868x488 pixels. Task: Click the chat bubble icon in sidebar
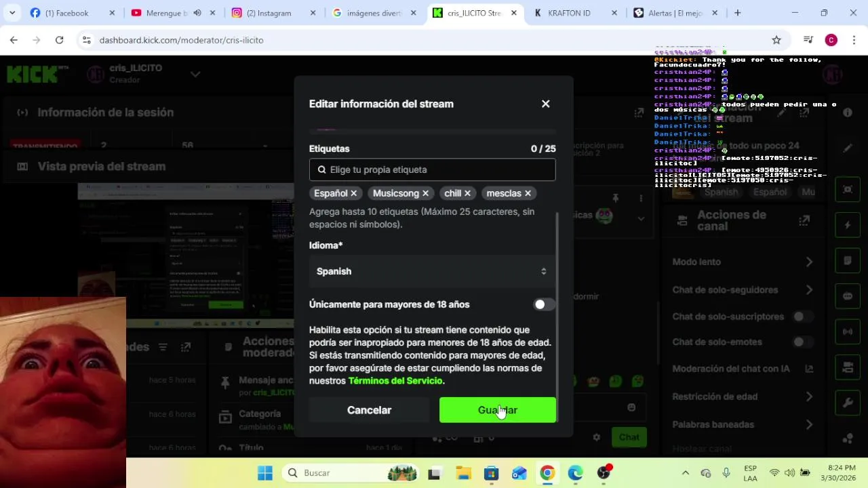click(x=848, y=296)
